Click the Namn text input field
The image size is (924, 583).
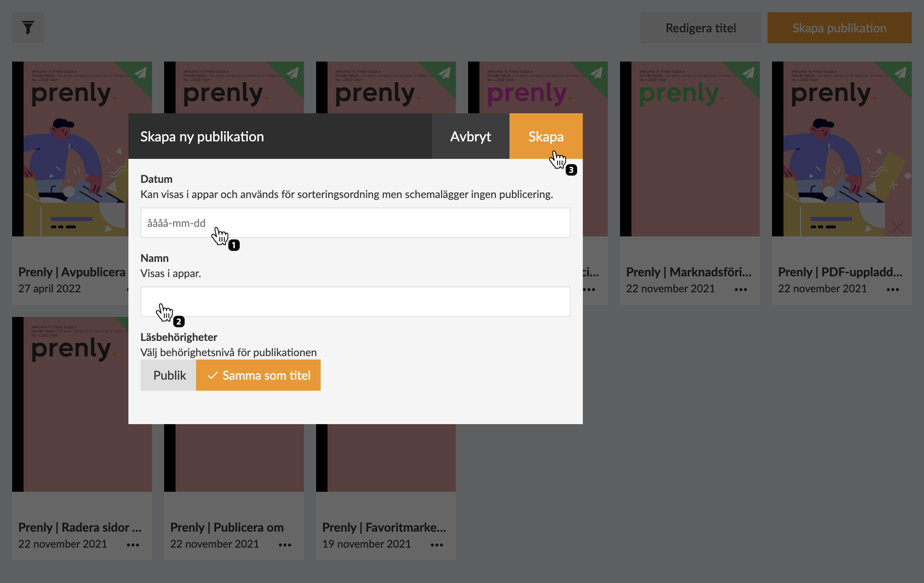[355, 302]
